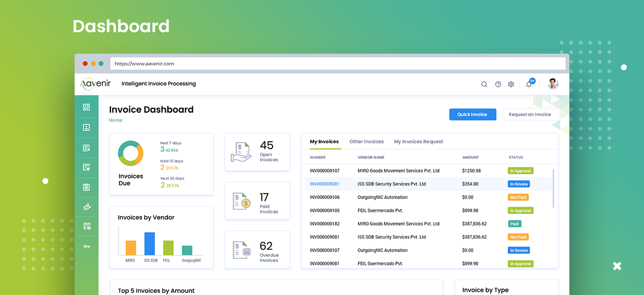This screenshot has width=644, height=295.
Task: Click the In Approval badge for INV000000105
Action: click(521, 211)
